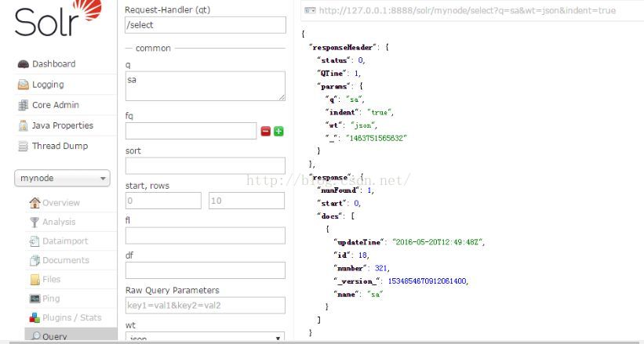Open the core Overview page
Viewport: 644px width, 344px height.
pos(60,203)
